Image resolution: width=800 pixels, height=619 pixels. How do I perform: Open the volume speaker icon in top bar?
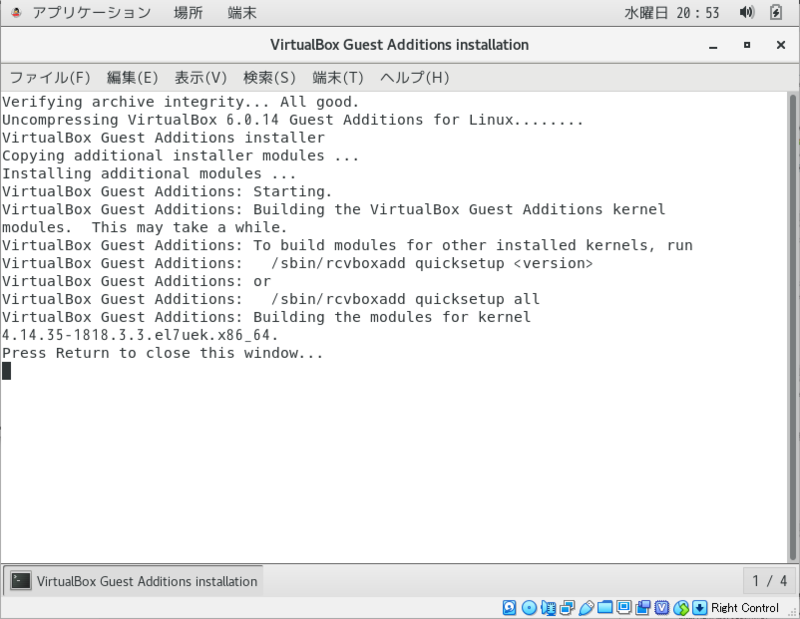(x=747, y=12)
